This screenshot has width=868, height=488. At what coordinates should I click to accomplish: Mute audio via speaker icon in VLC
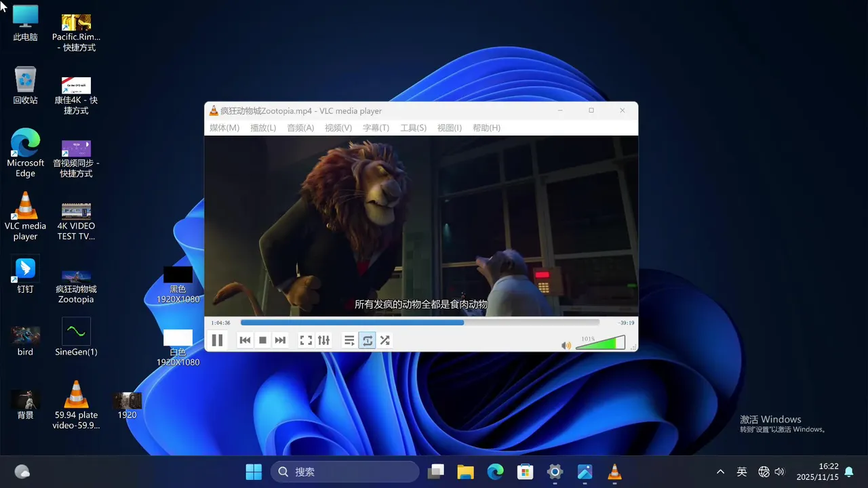(x=566, y=346)
